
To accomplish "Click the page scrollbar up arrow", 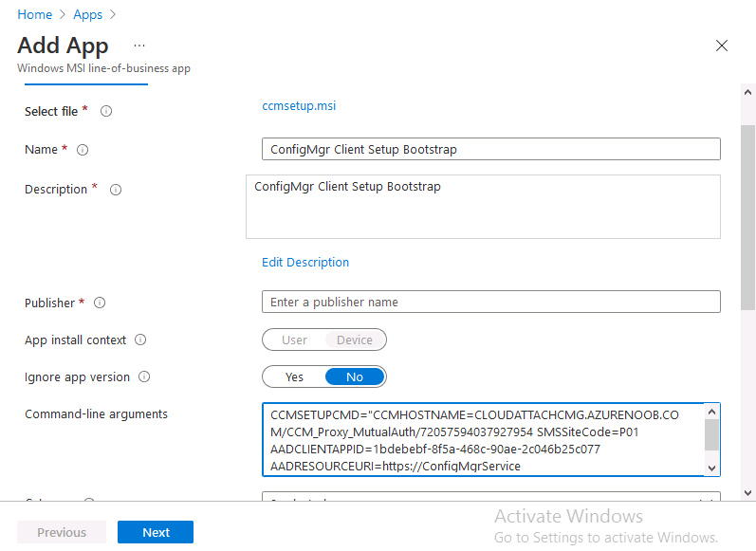I will [x=747, y=92].
